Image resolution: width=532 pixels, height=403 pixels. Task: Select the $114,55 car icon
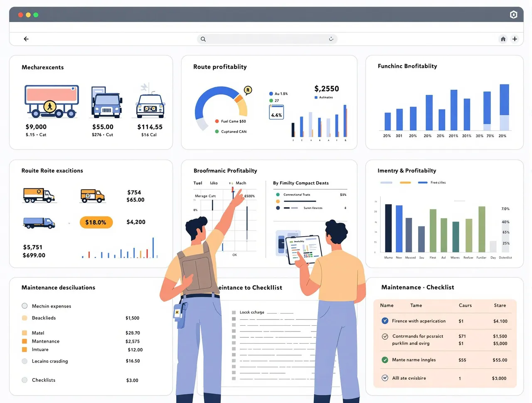pyautogui.click(x=150, y=104)
